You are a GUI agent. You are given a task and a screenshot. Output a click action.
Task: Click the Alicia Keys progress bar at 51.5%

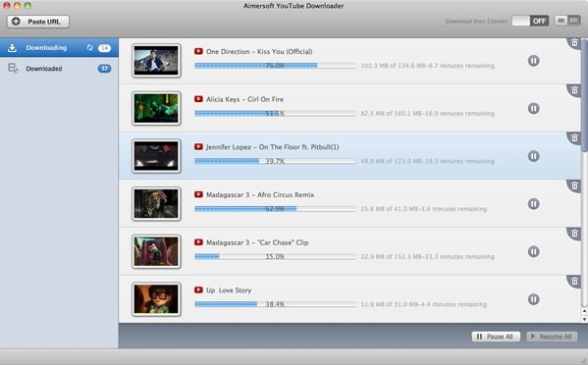275,113
